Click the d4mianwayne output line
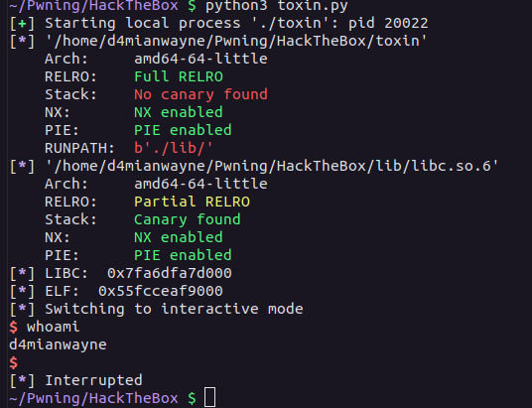 click(x=58, y=344)
